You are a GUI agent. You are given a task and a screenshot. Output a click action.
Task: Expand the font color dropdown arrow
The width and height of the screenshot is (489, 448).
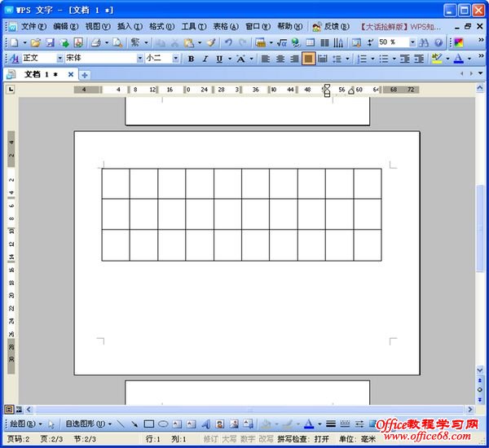pos(469,59)
